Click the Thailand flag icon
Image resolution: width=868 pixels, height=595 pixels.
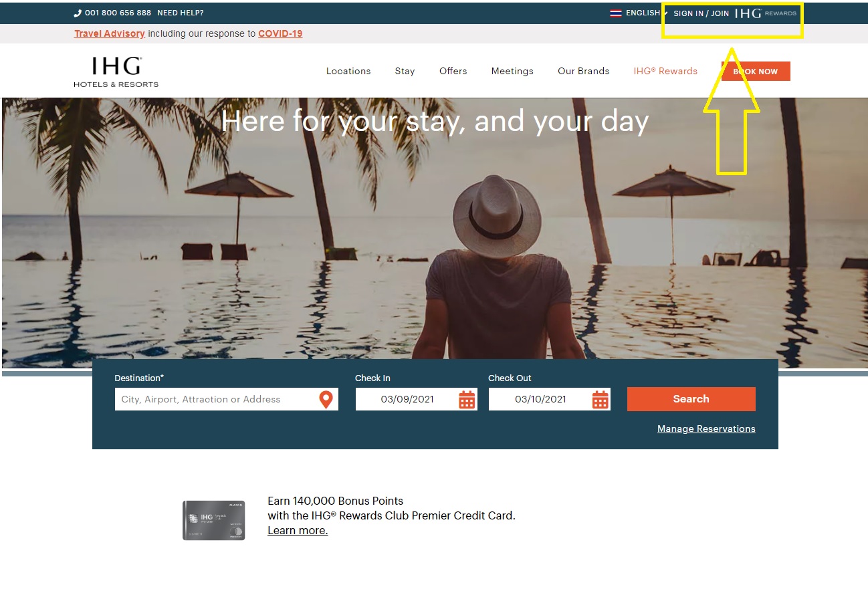click(616, 13)
